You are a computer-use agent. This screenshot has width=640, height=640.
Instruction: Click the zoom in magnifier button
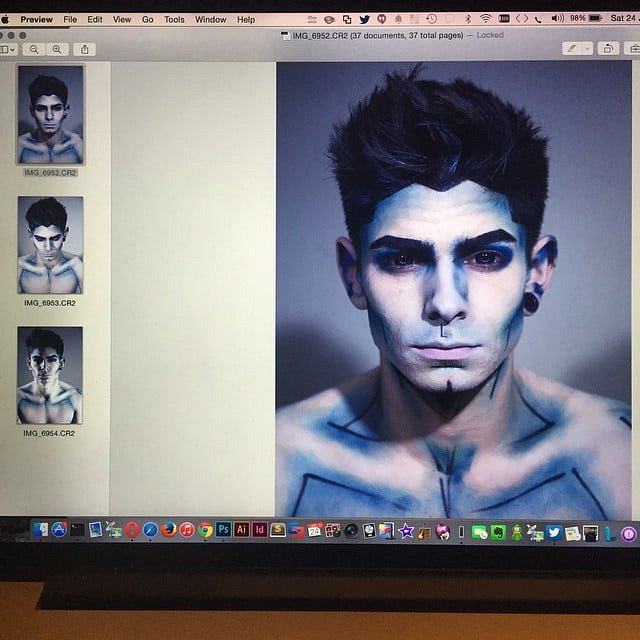tap(57, 49)
